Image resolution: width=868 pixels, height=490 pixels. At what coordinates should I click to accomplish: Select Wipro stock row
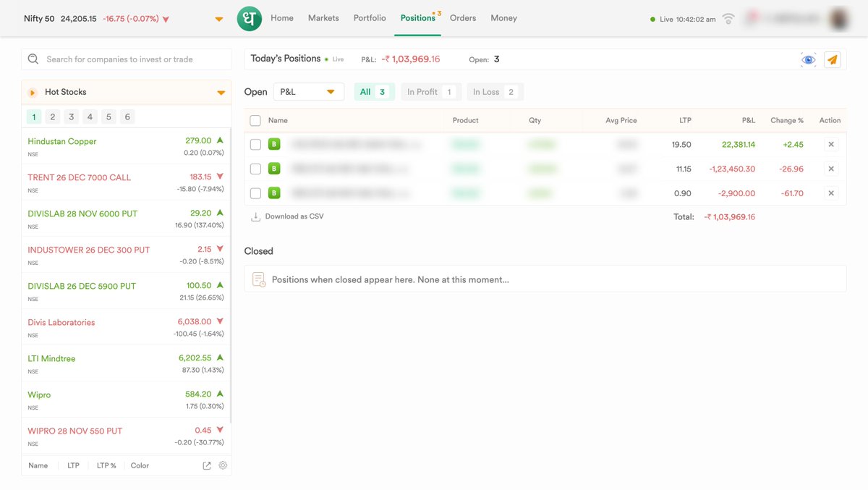[126, 400]
